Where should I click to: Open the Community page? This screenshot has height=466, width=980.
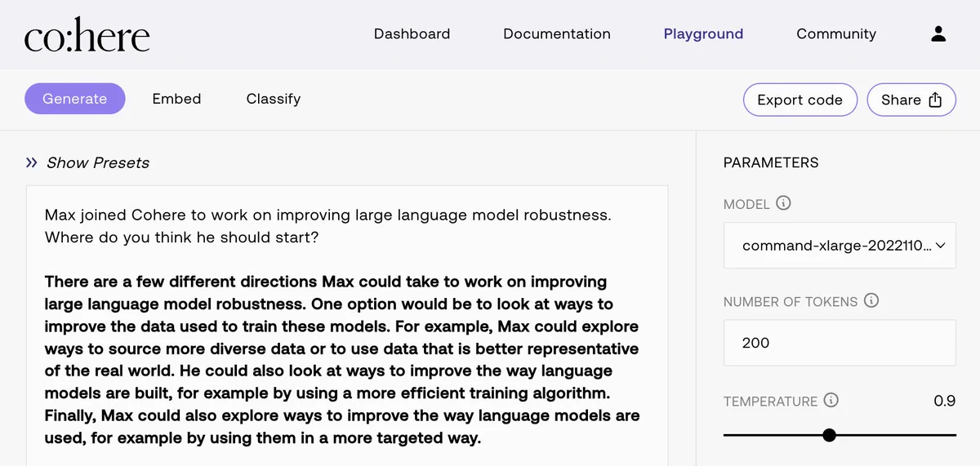pyautogui.click(x=836, y=33)
